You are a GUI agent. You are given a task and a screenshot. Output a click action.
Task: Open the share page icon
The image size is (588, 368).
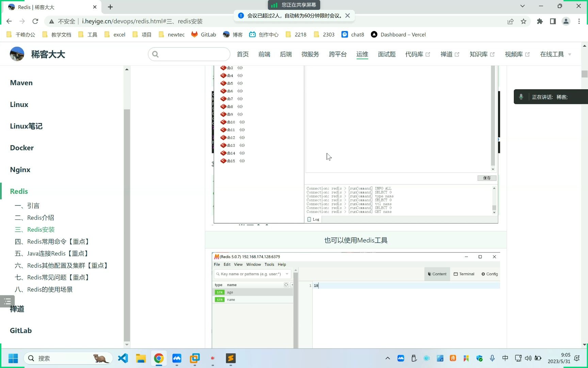pyautogui.click(x=510, y=21)
